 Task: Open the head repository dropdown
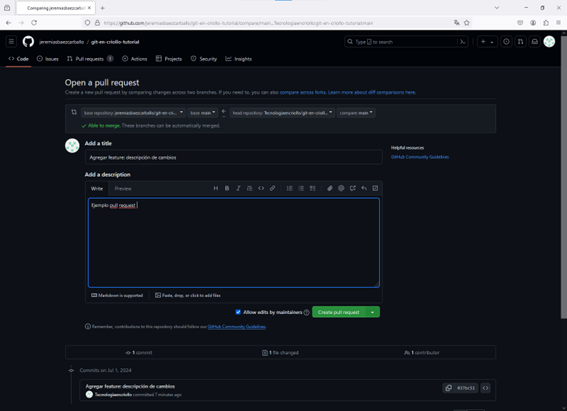(282, 113)
